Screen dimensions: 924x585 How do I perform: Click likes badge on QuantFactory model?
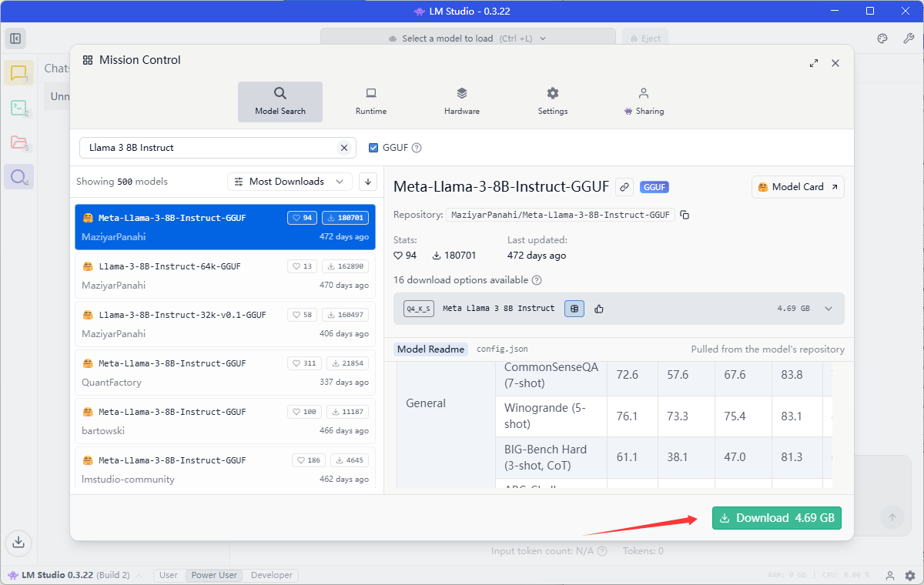pos(305,363)
